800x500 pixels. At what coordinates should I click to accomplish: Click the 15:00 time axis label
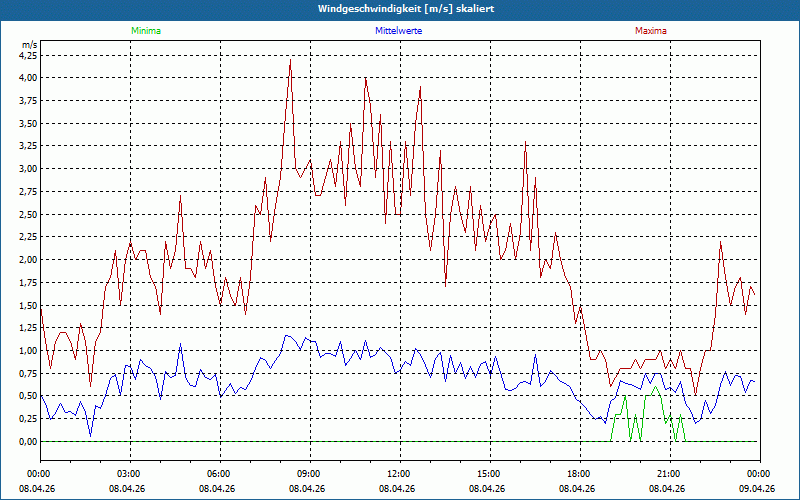[487, 474]
